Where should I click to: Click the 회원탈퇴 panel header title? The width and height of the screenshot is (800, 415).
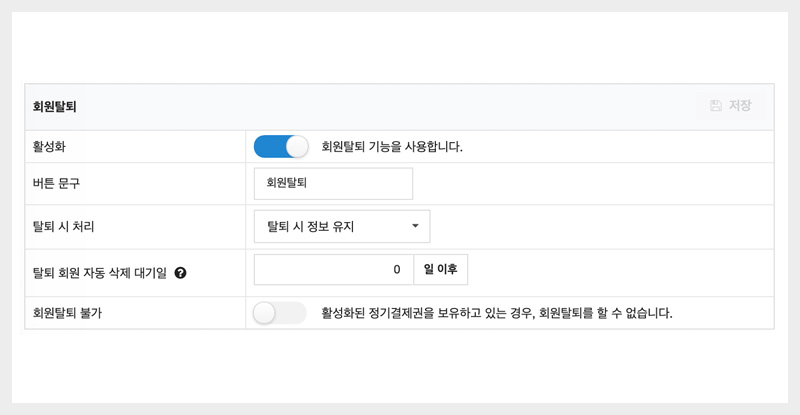(55, 106)
